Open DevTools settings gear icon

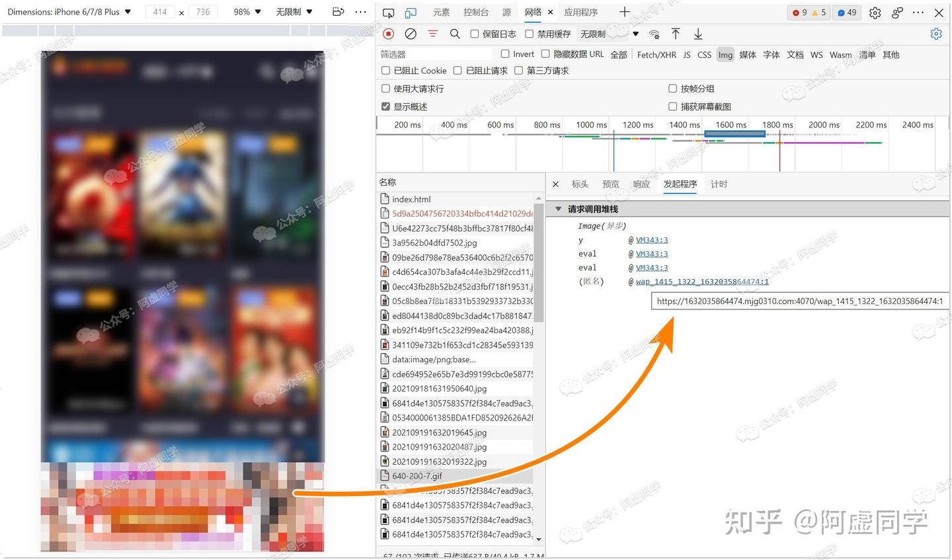click(875, 13)
